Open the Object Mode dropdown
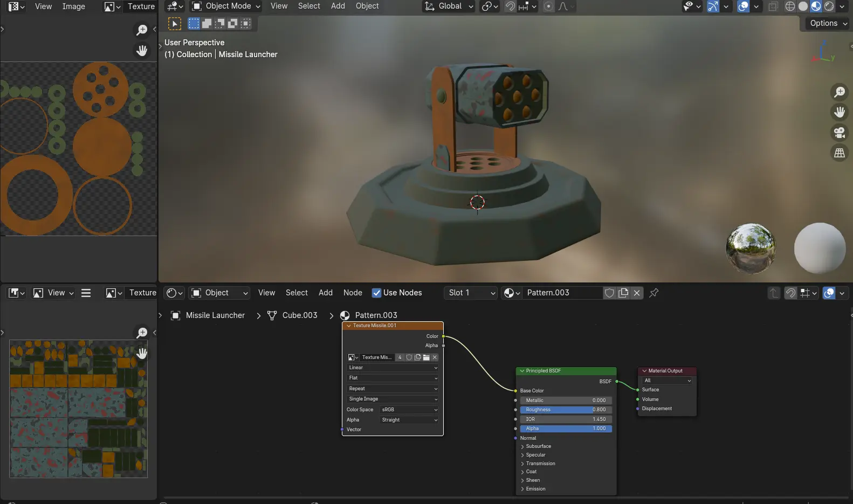This screenshot has width=853, height=504. 226,6
